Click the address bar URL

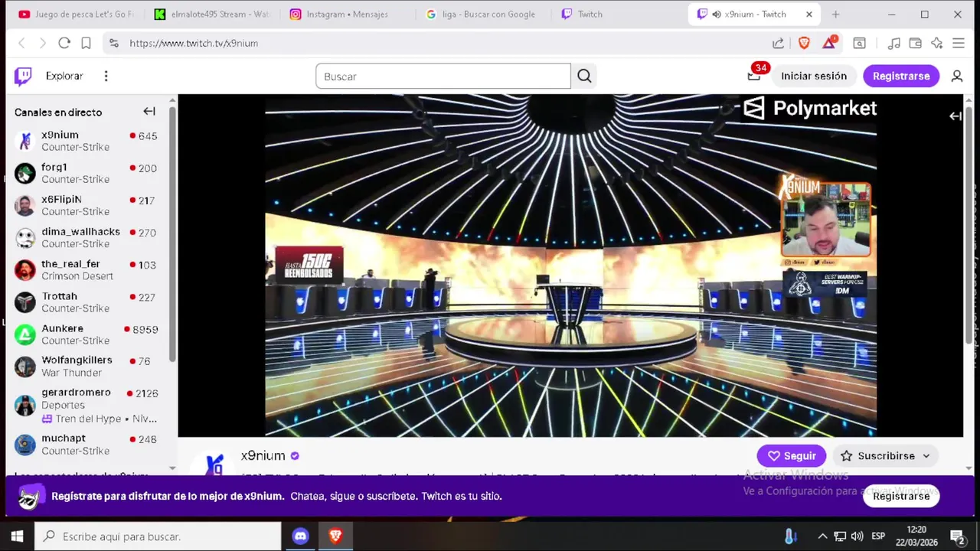click(x=194, y=43)
